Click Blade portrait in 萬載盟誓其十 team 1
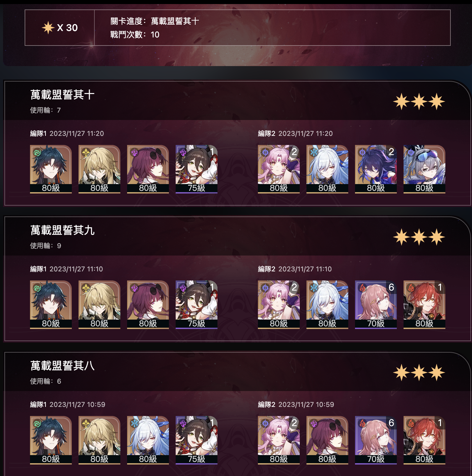 pyautogui.click(x=51, y=169)
